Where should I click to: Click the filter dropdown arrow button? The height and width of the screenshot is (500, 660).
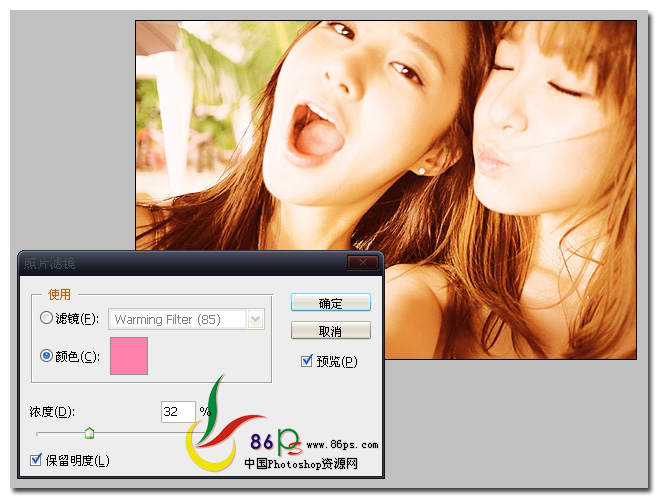[x=256, y=319]
